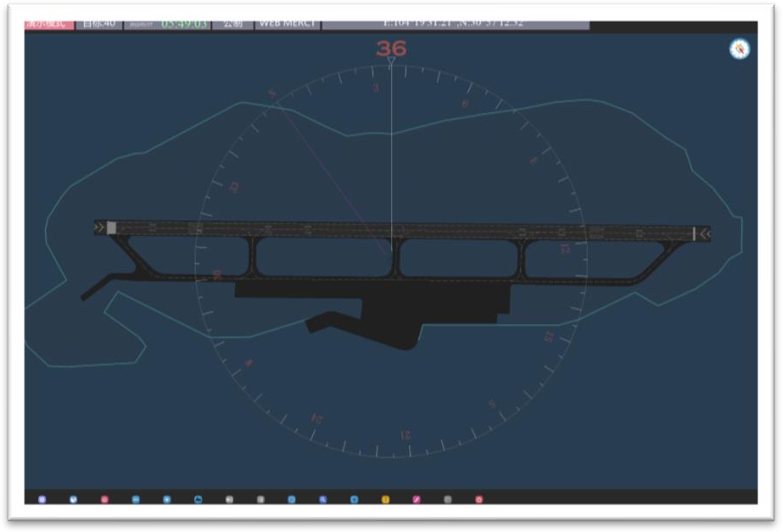Click the compass icon in the top-right corner
Screen dimensions: 783x532
pyautogui.click(x=739, y=49)
